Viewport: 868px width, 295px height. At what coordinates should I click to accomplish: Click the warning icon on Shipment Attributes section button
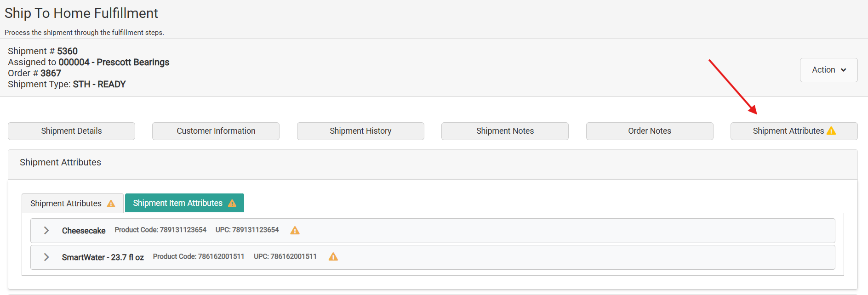[832, 130]
